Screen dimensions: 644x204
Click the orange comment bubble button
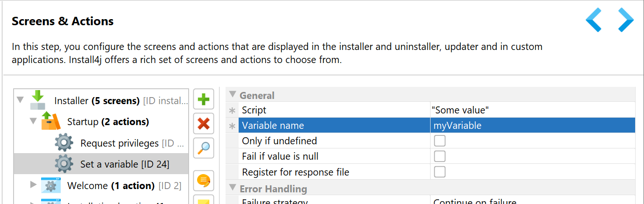click(x=204, y=180)
